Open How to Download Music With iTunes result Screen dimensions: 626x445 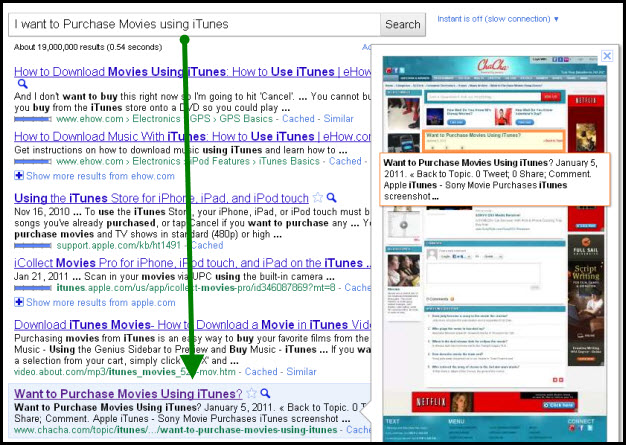click(x=192, y=136)
